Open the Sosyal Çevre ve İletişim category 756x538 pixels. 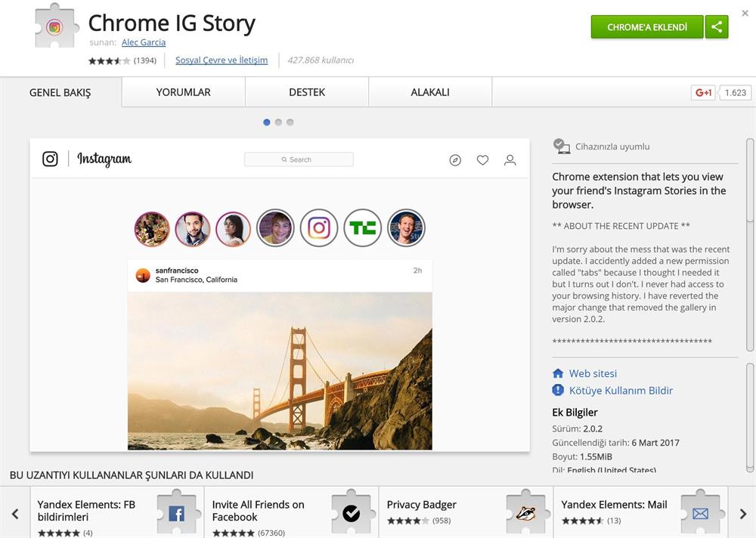[x=222, y=60]
